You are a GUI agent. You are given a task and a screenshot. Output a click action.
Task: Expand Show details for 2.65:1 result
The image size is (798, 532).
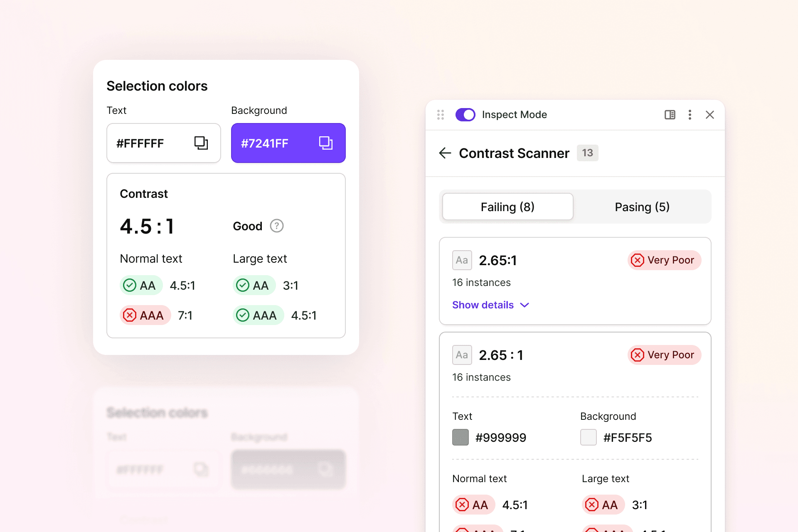point(491,305)
